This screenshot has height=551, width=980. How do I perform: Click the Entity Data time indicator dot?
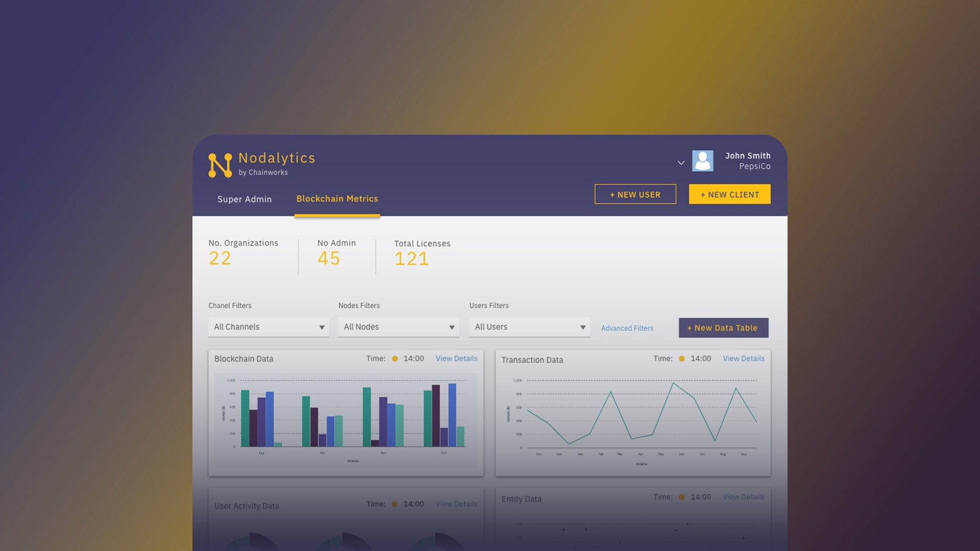682,497
